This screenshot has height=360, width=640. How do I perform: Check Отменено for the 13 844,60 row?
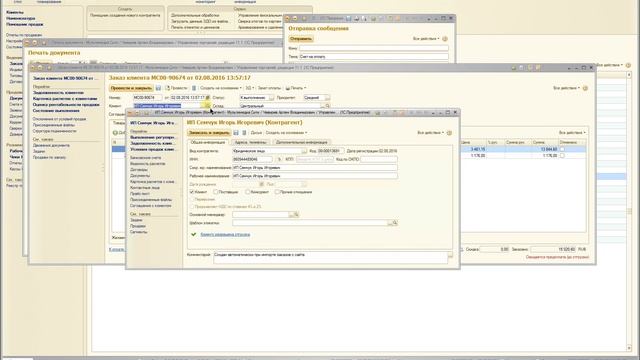point(562,149)
